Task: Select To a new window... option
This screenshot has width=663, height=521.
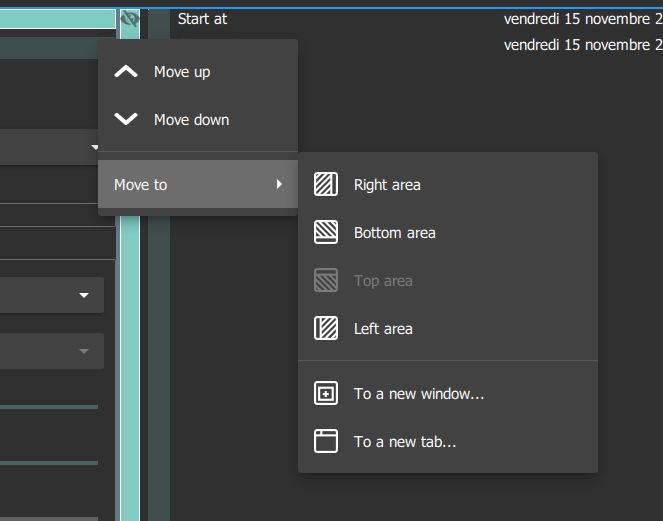Action: pos(419,394)
